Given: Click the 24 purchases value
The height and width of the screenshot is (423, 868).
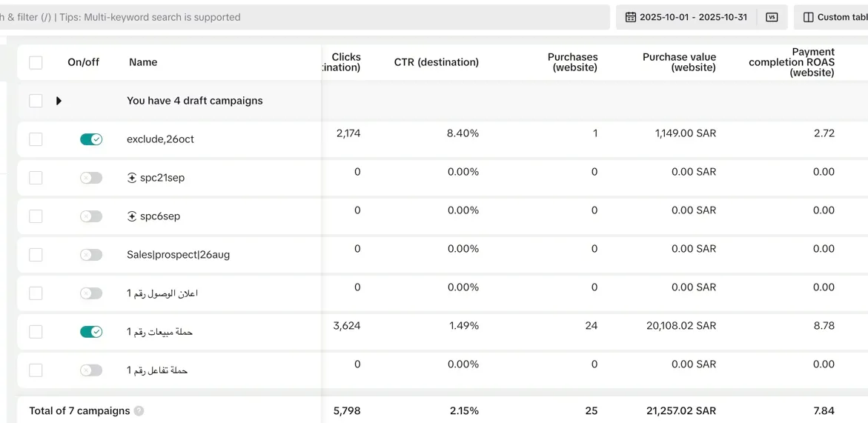Looking at the screenshot, I should (x=592, y=326).
